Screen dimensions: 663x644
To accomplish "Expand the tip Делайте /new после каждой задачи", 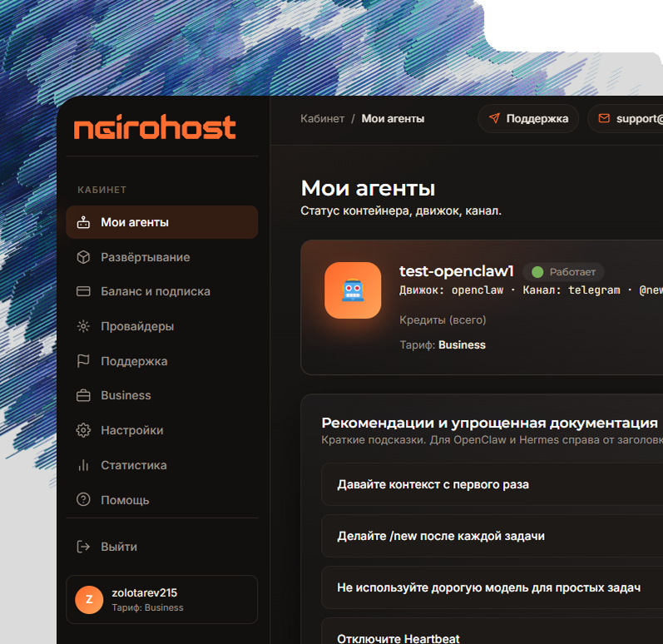I will (492, 536).
